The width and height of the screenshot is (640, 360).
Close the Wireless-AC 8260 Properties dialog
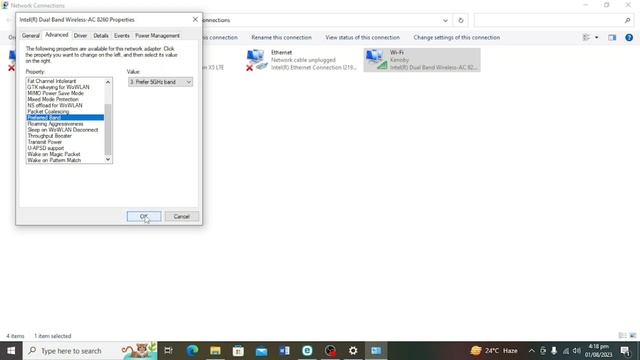coord(195,19)
